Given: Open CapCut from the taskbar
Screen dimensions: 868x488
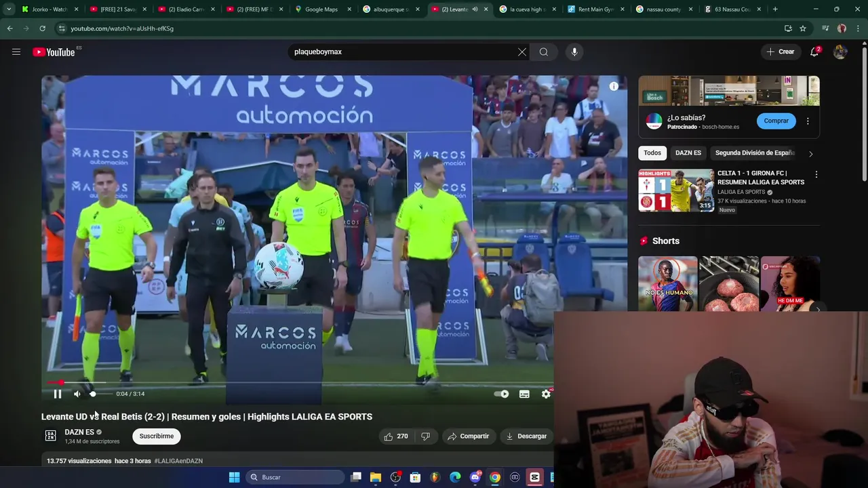Looking at the screenshot, I should coord(534,477).
